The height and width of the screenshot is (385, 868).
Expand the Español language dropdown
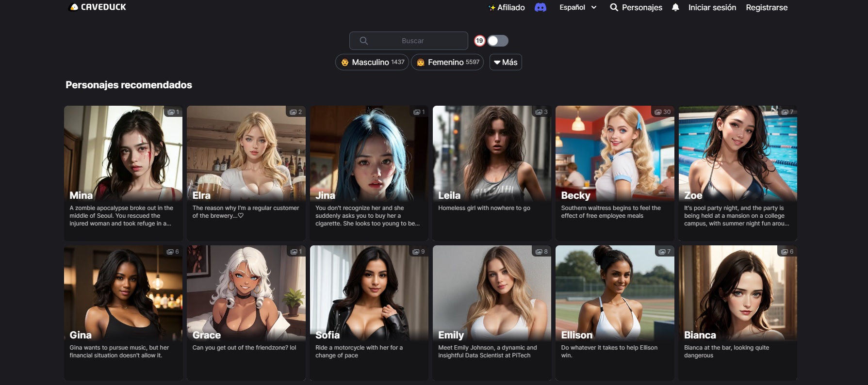tap(577, 7)
